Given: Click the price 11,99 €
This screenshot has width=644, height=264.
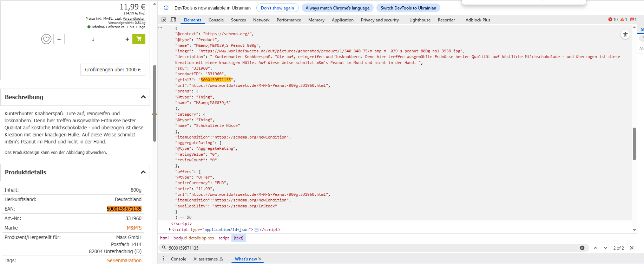Looking at the screenshot, I should click(132, 7).
